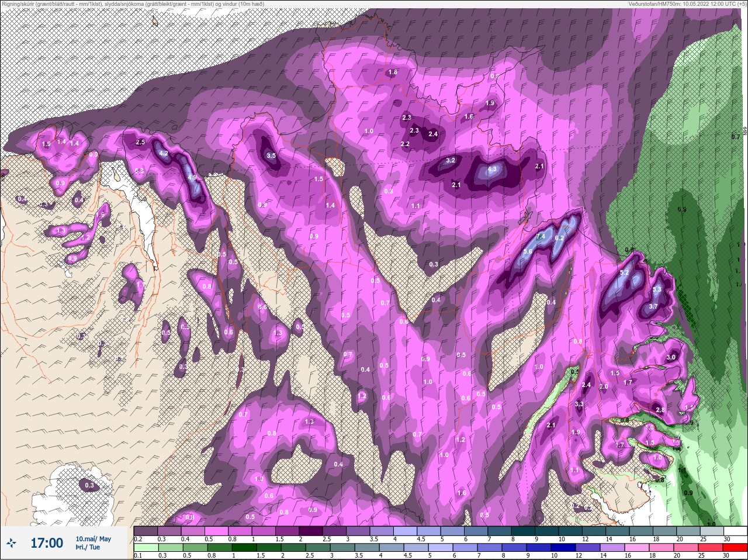Click the 2.8 snowfall value on map
Viewport: 748px width, 560px height.
tap(660, 410)
